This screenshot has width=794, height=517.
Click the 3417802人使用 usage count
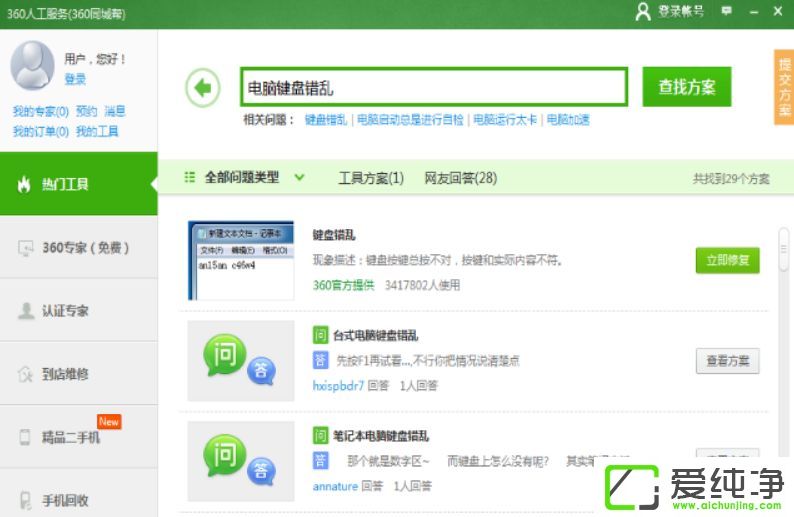point(422,285)
